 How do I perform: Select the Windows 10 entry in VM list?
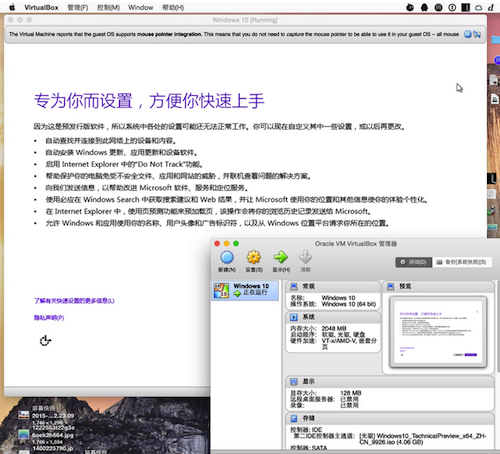coord(245,290)
